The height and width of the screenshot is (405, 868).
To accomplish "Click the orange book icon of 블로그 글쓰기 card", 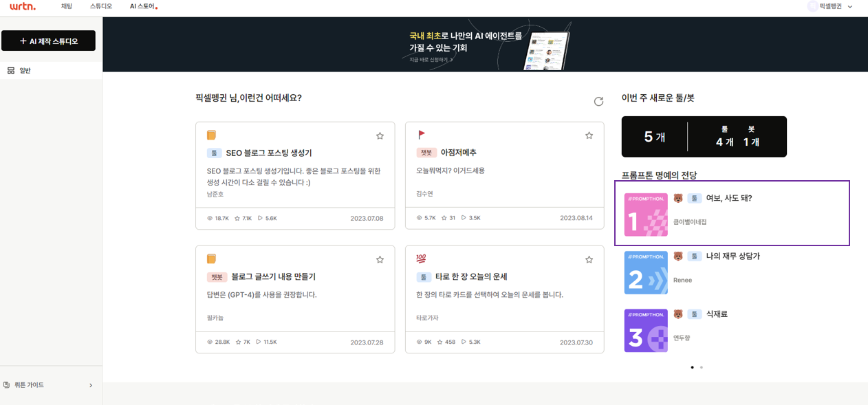I will [x=211, y=259].
